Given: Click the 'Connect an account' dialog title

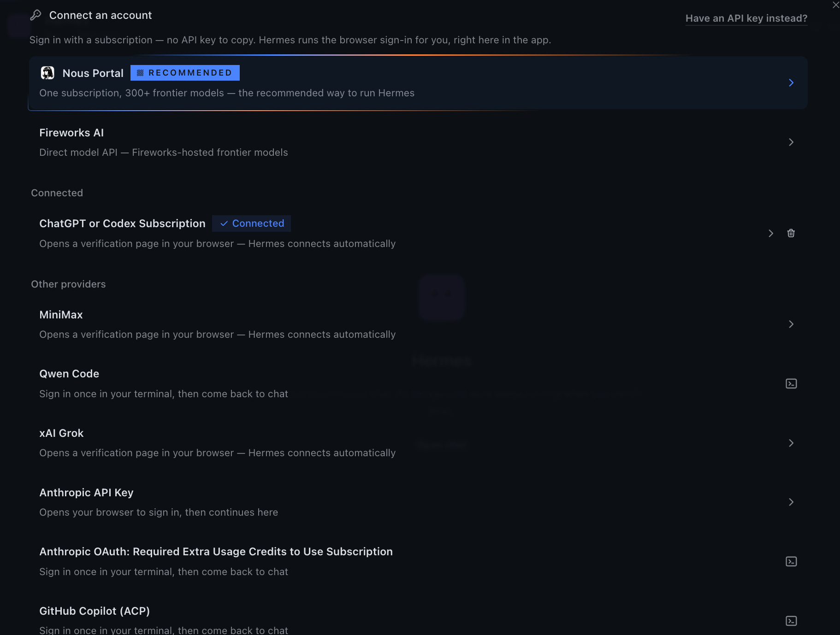Looking at the screenshot, I should pyautogui.click(x=101, y=15).
